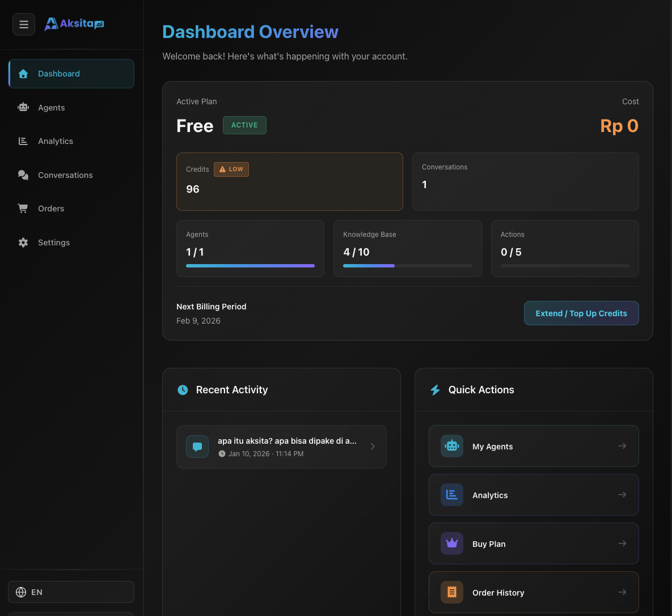
Task: Expand the recent conversation chevron arrow
Action: coord(373,447)
